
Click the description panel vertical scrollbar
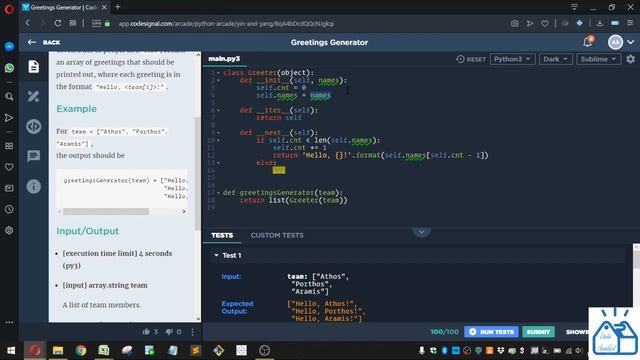[198, 173]
